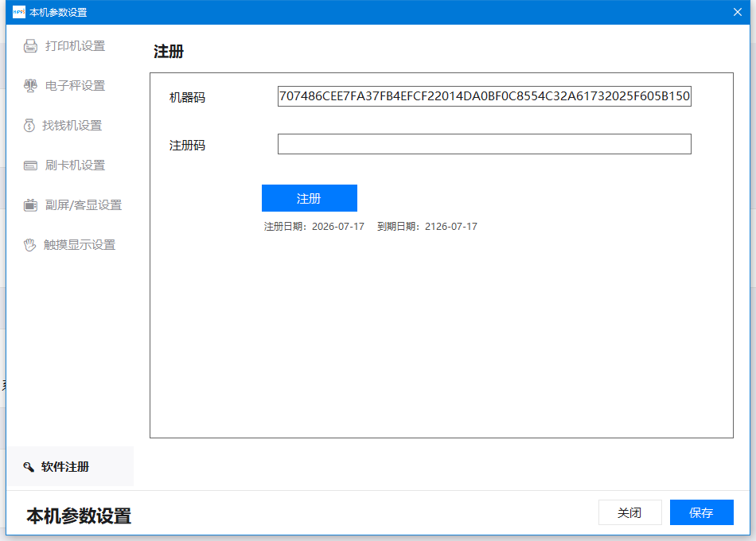Click the 机器码 field
The height and width of the screenshot is (541, 756).
click(x=485, y=96)
